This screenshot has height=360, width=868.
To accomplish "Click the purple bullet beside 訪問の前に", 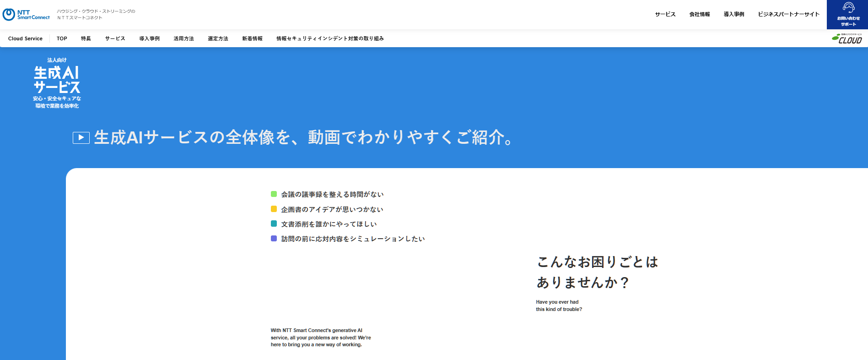I will [274, 238].
